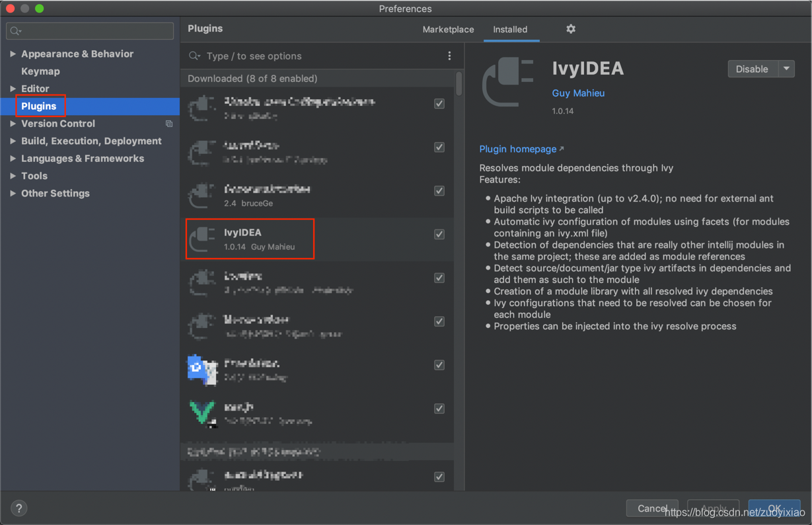Toggle checkbox of plugin directly above translate plugin
The width and height of the screenshot is (812, 525).
click(439, 321)
